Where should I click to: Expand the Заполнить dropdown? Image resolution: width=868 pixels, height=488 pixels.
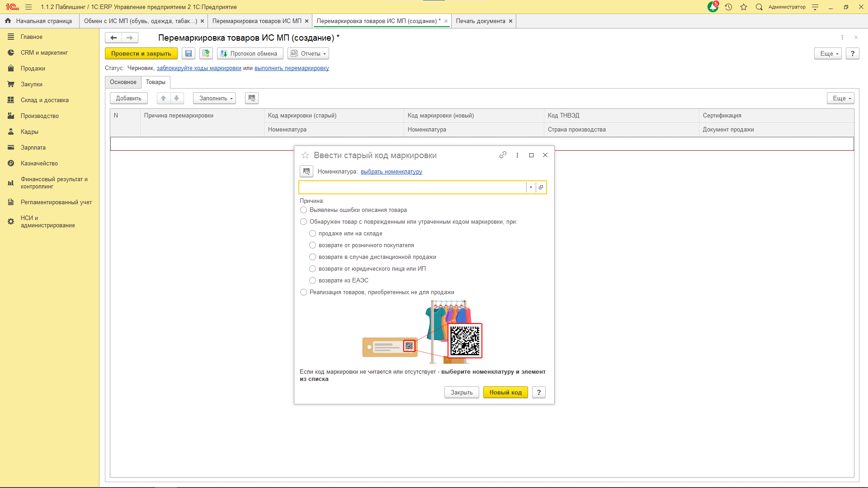coord(215,98)
